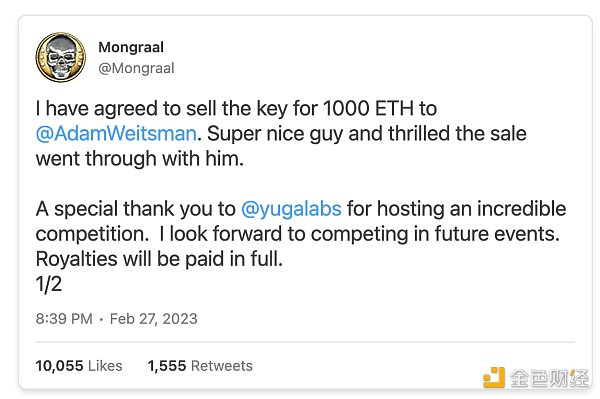View the 1,555 Retweets count

(x=200, y=366)
